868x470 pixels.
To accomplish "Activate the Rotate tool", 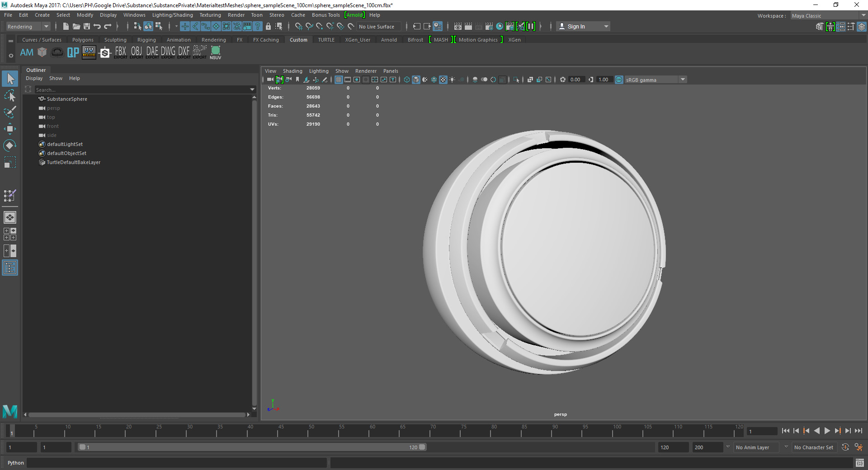I will pos(10,146).
